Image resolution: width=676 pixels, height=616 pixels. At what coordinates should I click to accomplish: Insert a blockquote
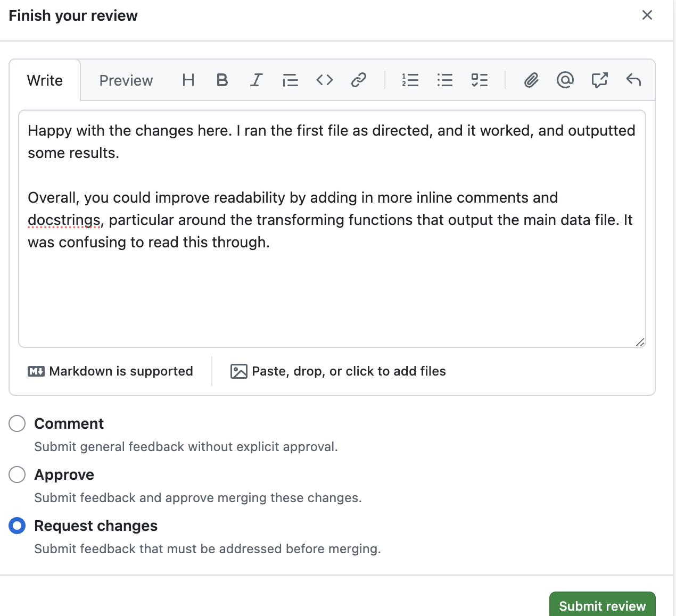click(x=290, y=80)
